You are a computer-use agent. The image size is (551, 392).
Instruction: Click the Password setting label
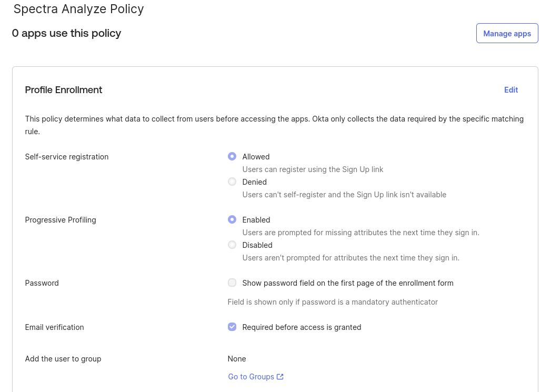coord(42,283)
